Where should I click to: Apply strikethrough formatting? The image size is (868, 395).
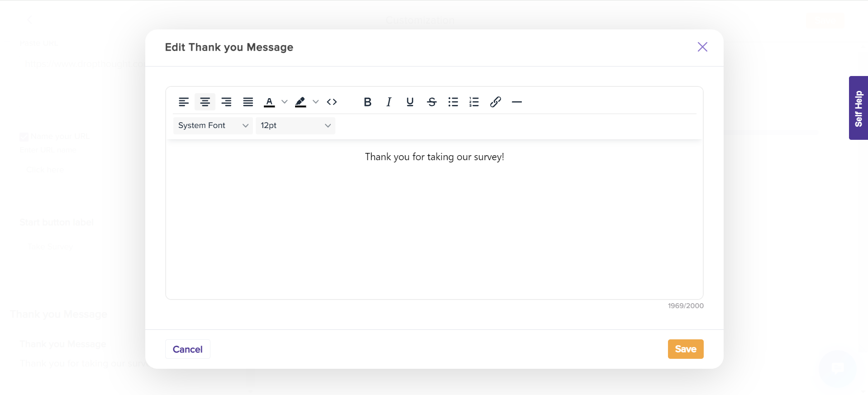point(432,102)
